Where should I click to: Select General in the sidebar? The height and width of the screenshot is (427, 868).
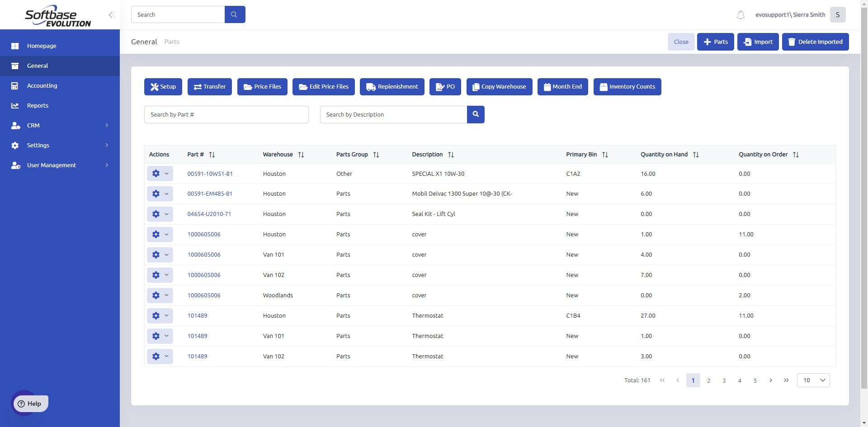pos(60,66)
